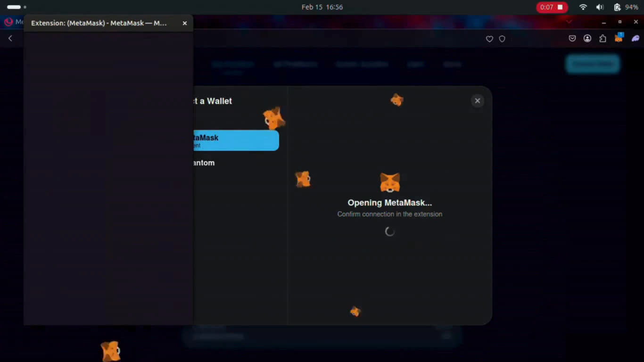Go back with the browser back arrow
644x362 pixels.
(10, 38)
